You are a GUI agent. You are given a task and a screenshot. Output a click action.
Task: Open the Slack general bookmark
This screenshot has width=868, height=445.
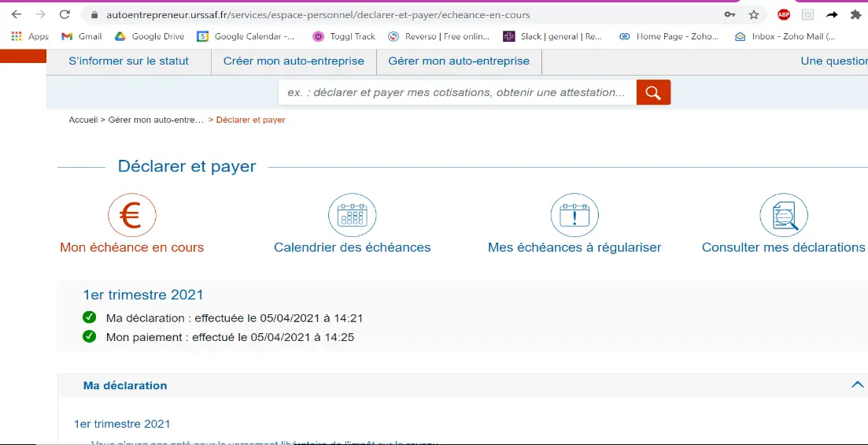(x=552, y=36)
